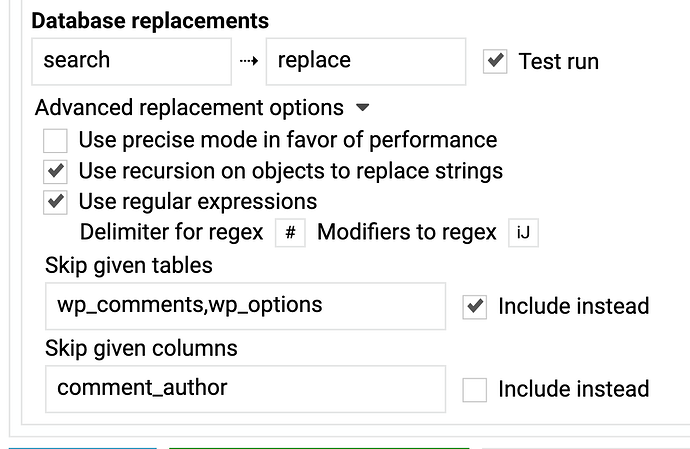Enable the precise mode checkbox

coord(56,140)
